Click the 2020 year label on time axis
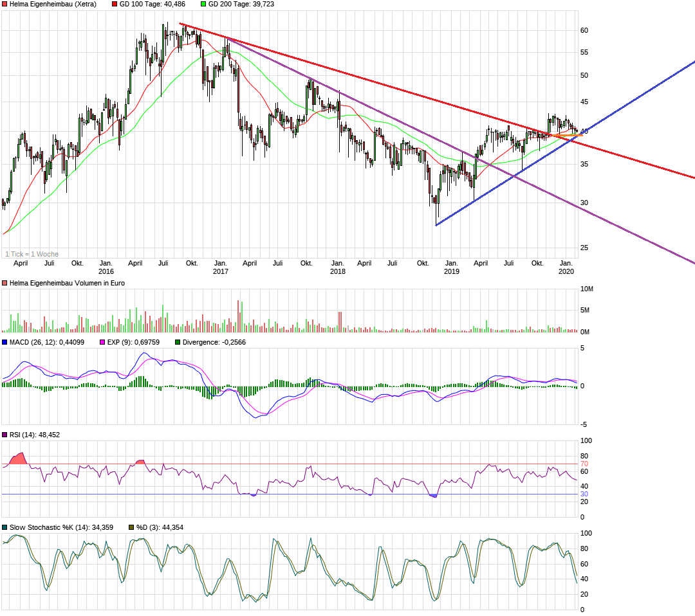The width and height of the screenshot is (695, 616). (x=566, y=271)
